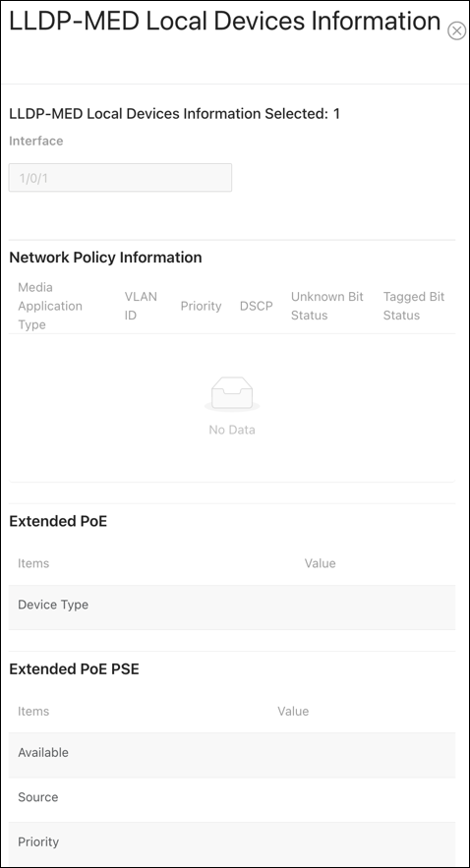470x868 pixels.
Task: Click the Available row in Extended PoE PSE
Action: [232, 755]
